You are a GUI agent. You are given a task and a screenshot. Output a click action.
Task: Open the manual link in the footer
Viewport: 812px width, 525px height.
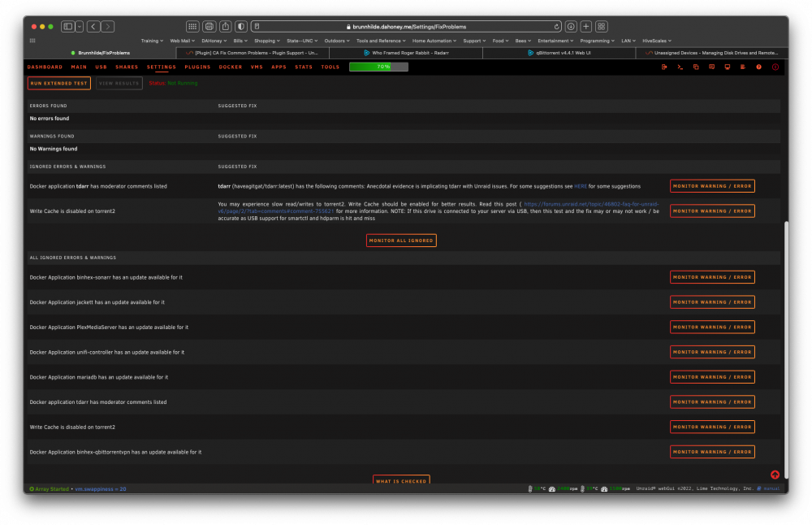click(771, 488)
